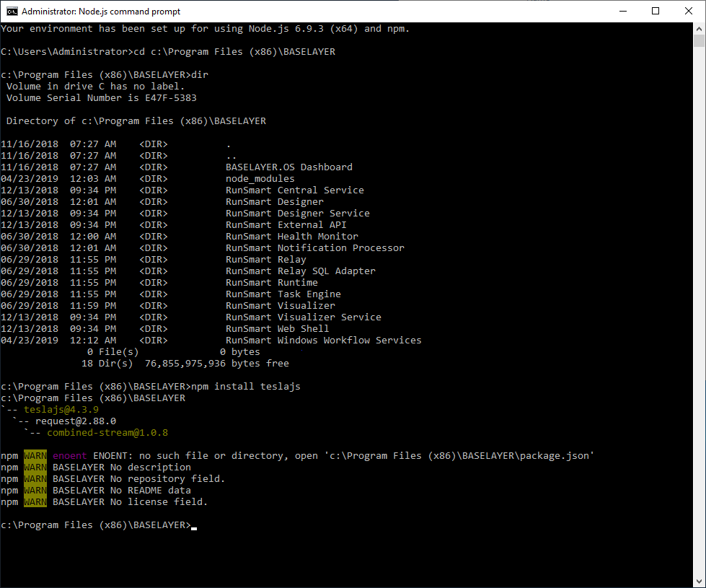Click 'RunSmart Visualizer Service' entry
The height and width of the screenshot is (588, 706).
click(304, 317)
